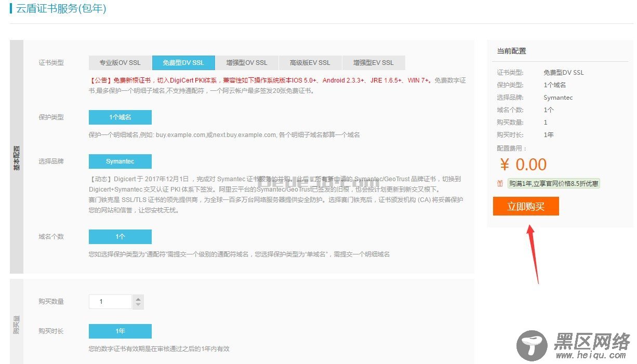Choose the 1个 domain count option

pos(120,237)
